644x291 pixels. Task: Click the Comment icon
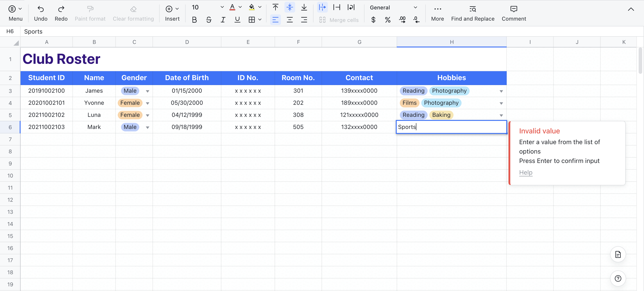[x=513, y=13]
